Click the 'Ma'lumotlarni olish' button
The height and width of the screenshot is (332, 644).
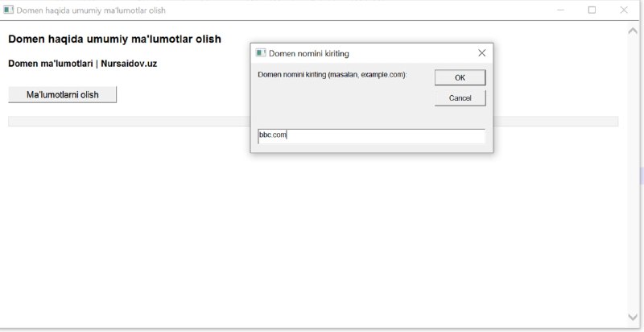click(x=63, y=94)
